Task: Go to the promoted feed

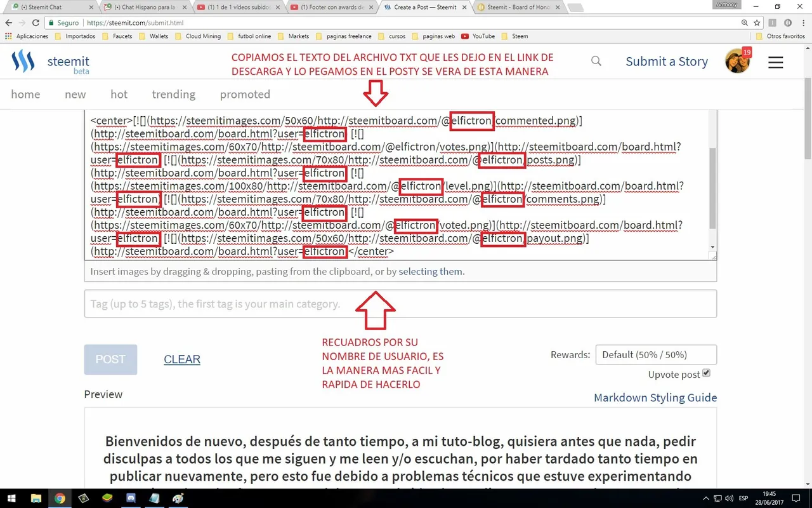Action: (245, 95)
